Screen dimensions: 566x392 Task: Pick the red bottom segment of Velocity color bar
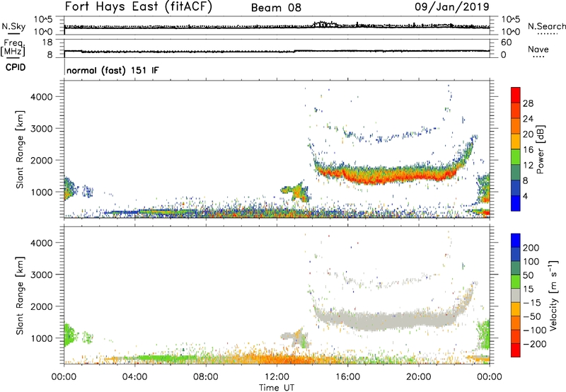pos(516,350)
